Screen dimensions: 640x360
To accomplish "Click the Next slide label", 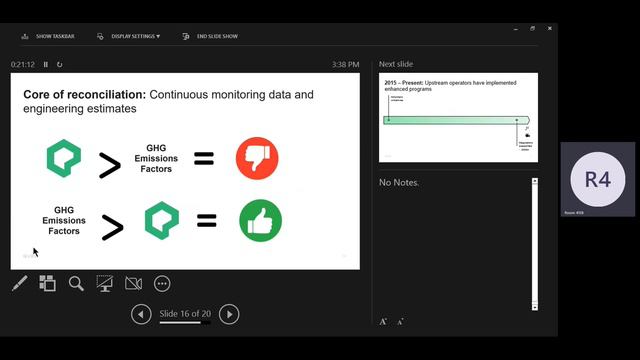I will (396, 64).
